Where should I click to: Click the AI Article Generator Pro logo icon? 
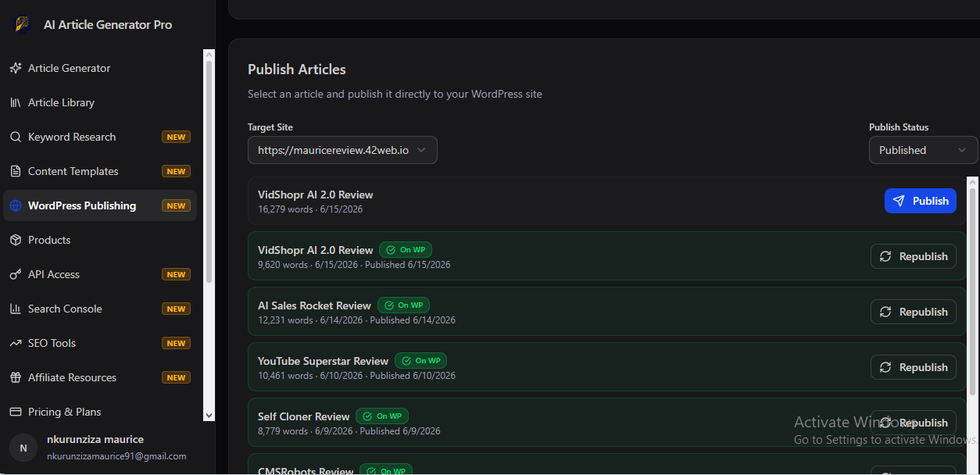(x=22, y=25)
